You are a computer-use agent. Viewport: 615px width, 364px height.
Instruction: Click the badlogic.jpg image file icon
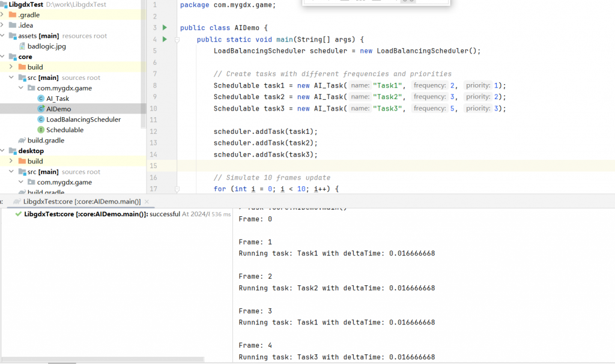(x=22, y=46)
